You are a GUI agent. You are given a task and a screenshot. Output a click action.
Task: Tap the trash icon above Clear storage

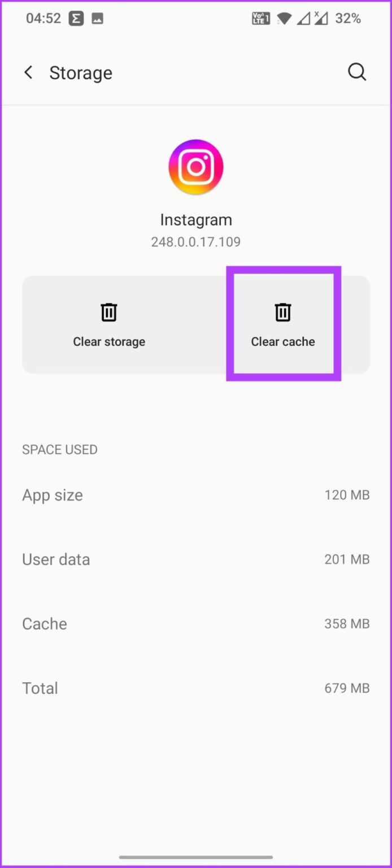click(x=109, y=312)
